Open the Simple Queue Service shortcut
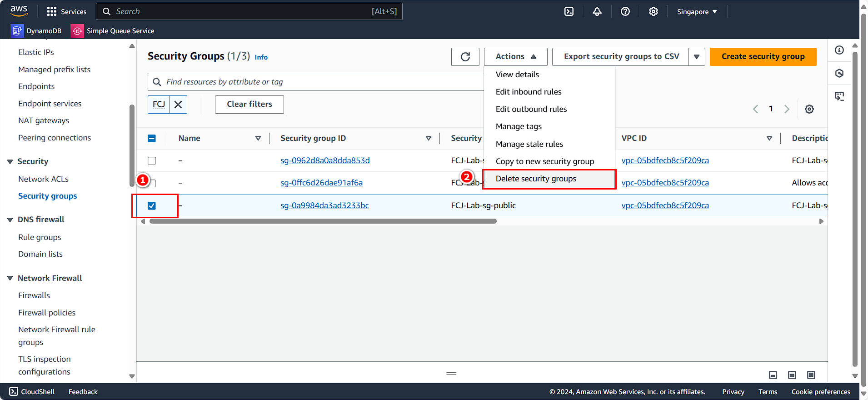Viewport: 868px width, 400px height. (x=113, y=31)
